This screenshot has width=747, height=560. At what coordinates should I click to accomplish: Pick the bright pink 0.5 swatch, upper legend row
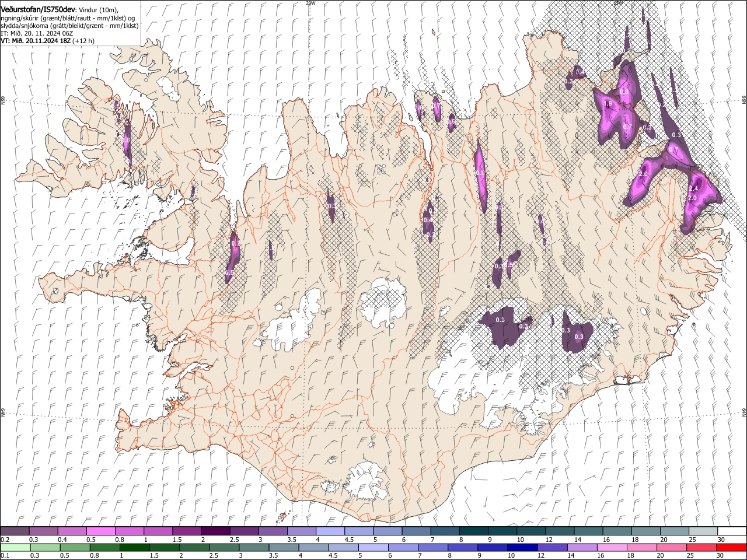[100, 531]
